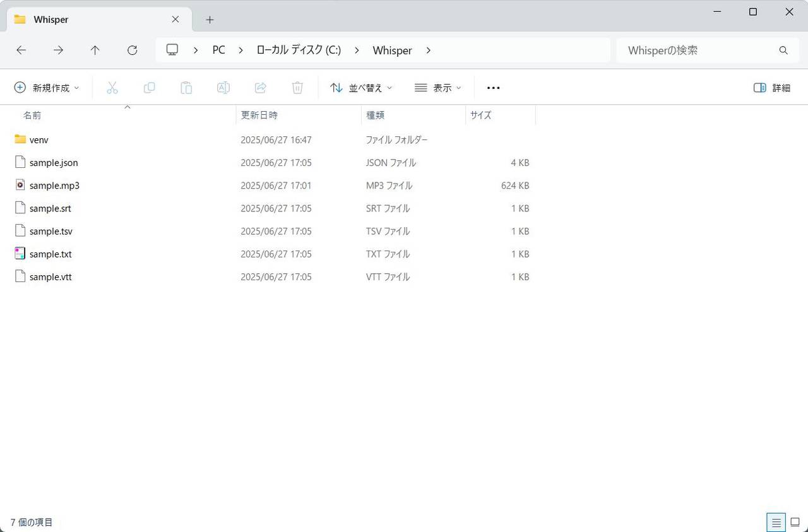This screenshot has width=808, height=532.
Task: Select sample.txt file name
Action: click(50, 254)
